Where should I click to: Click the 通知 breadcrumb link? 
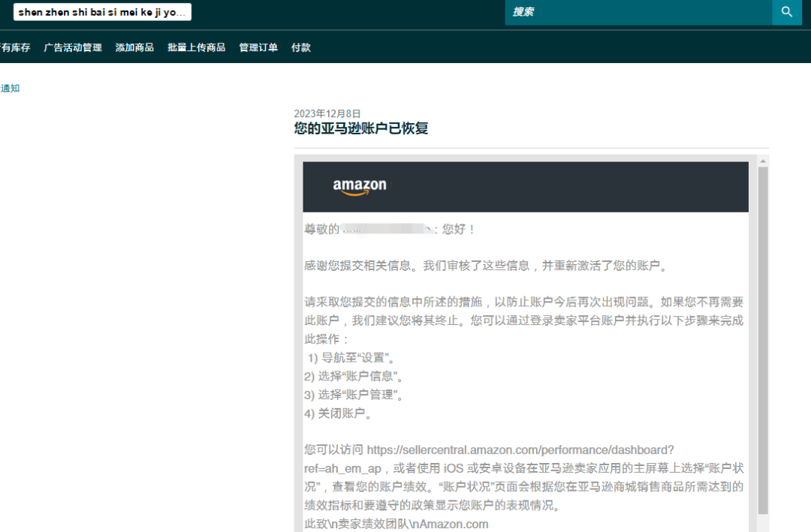click(x=10, y=89)
